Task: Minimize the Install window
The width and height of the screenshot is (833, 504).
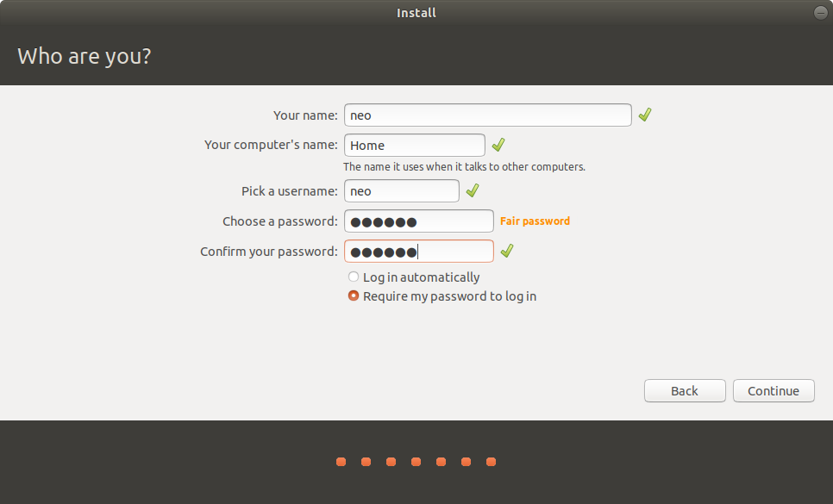Action: pyautogui.click(x=821, y=13)
